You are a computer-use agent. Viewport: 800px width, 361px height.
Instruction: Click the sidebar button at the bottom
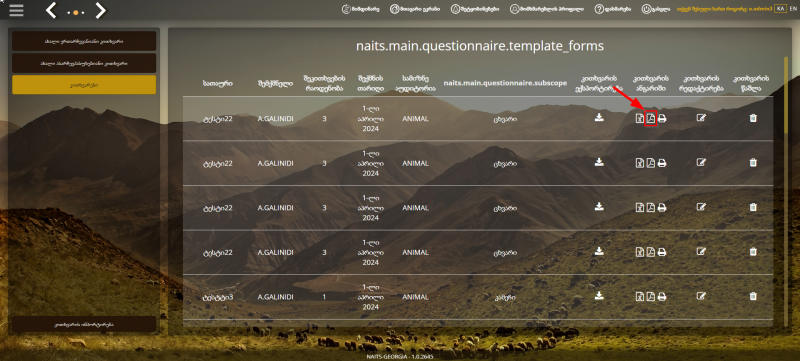[x=84, y=324]
